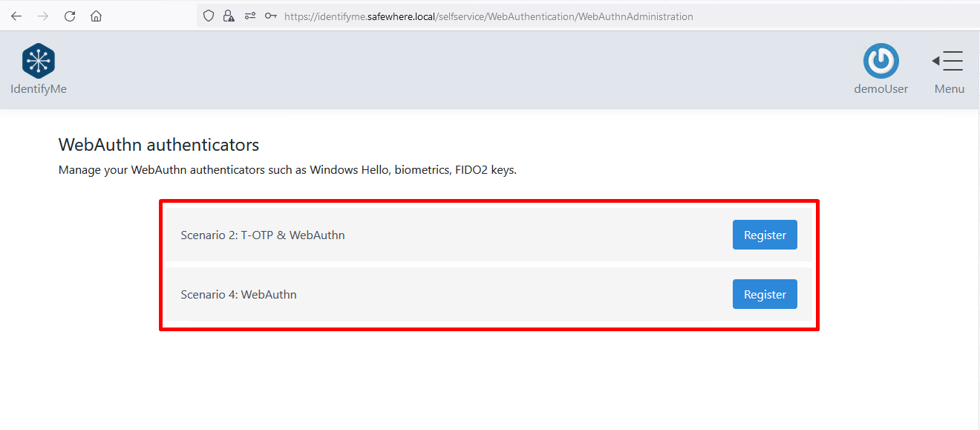Click the demoUser username label
The height and width of the screenshot is (430, 980).
(x=881, y=89)
